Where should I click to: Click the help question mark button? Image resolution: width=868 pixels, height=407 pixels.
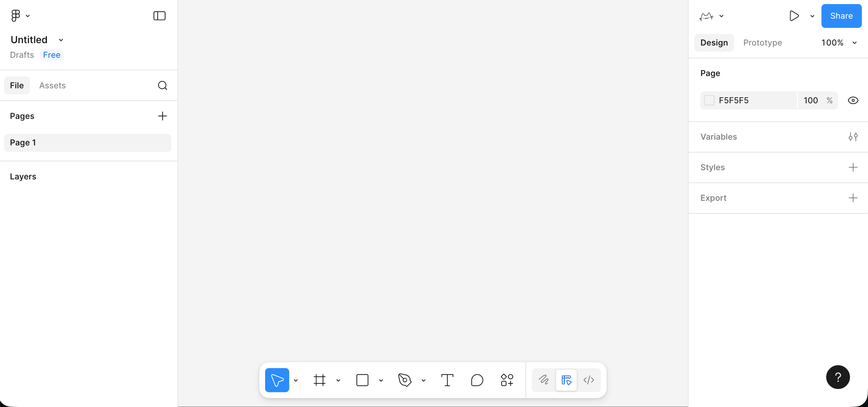[838, 377]
